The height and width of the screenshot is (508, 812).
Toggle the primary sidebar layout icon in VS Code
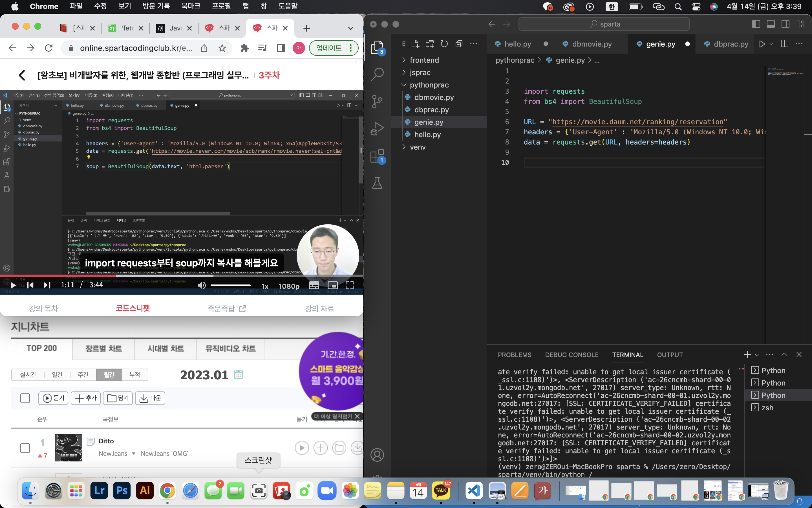pyautogui.click(x=756, y=24)
